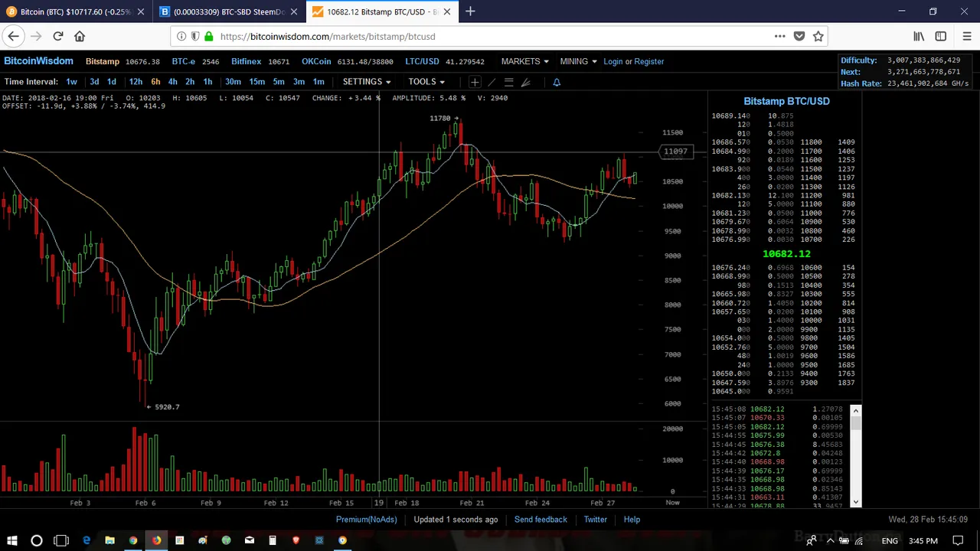Viewport: 980px width, 551px height.
Task: Select the crosshair cursor tool
Action: coord(475,82)
